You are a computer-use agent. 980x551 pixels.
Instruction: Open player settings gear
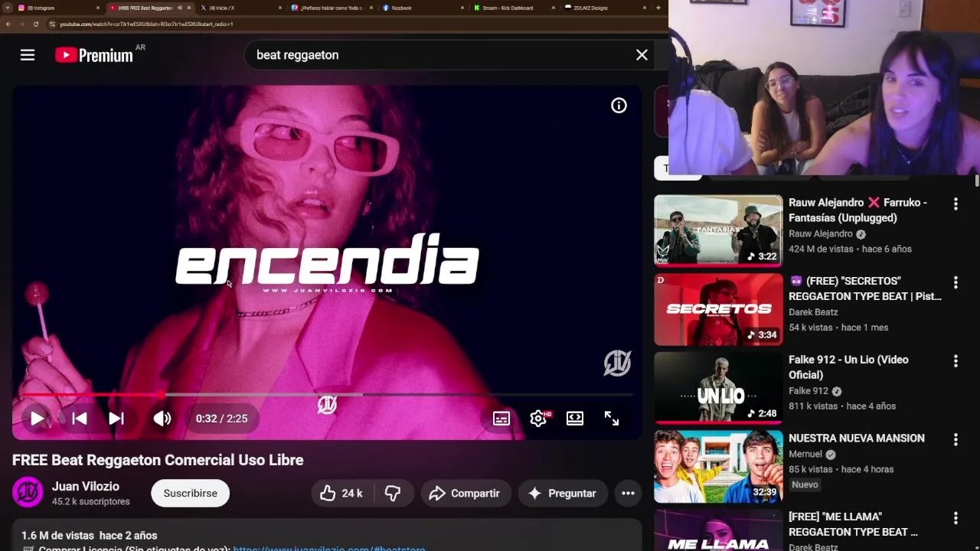tap(538, 419)
